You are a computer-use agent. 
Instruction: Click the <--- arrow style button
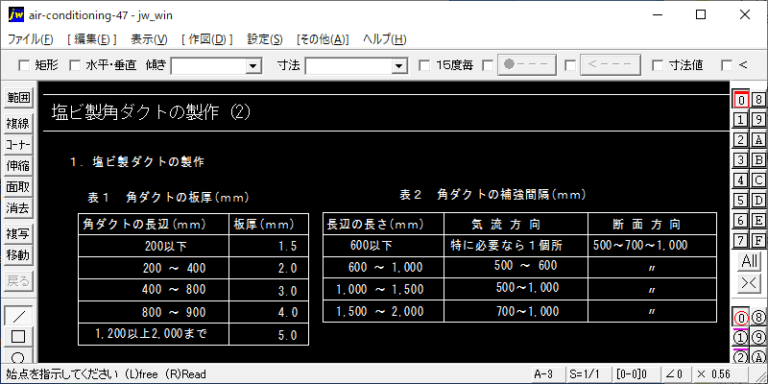(x=611, y=65)
